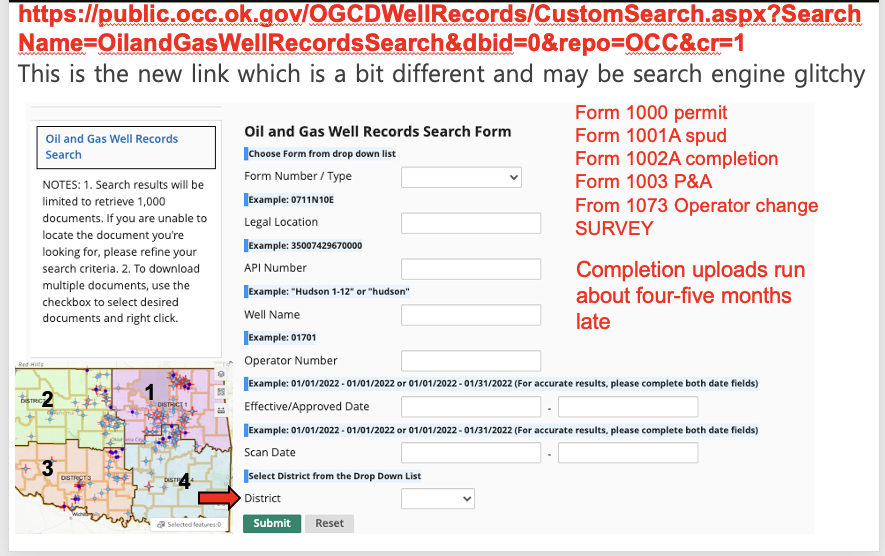Reset the search form
This screenshot has height=556, width=885.
click(x=330, y=523)
